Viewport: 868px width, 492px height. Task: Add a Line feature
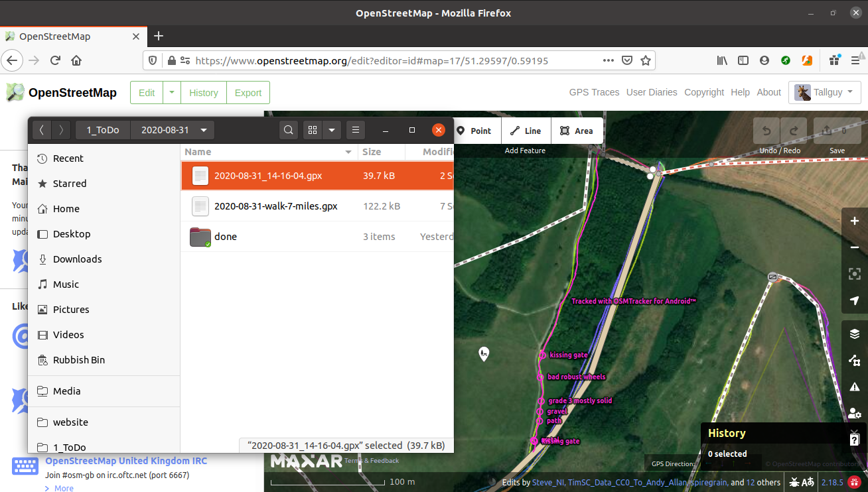pos(526,131)
